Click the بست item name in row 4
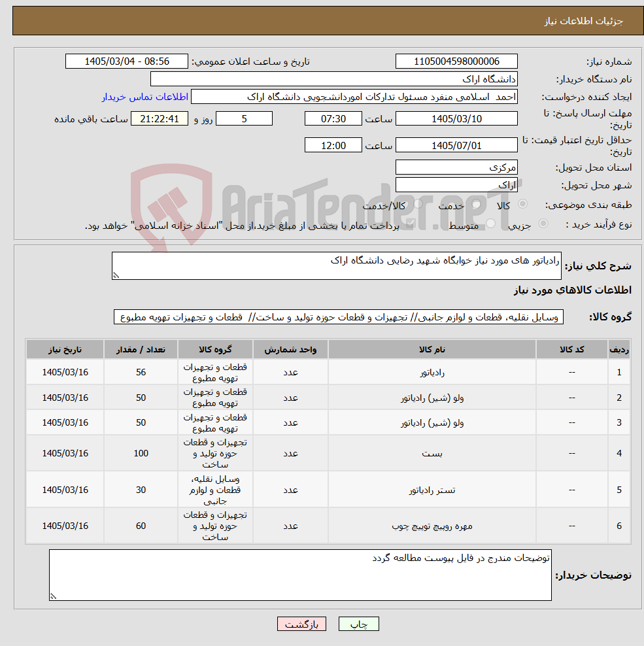The image size is (644, 646). [432, 454]
